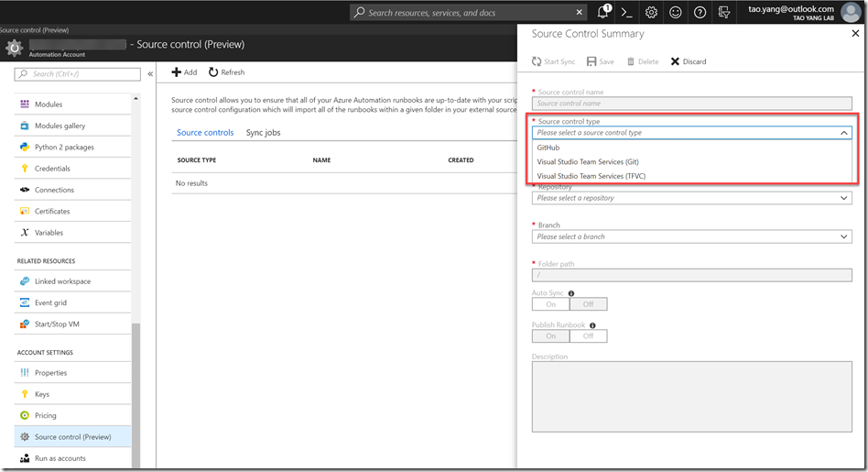Open account avatar for tao.yang@outlook.com

pos(851,12)
